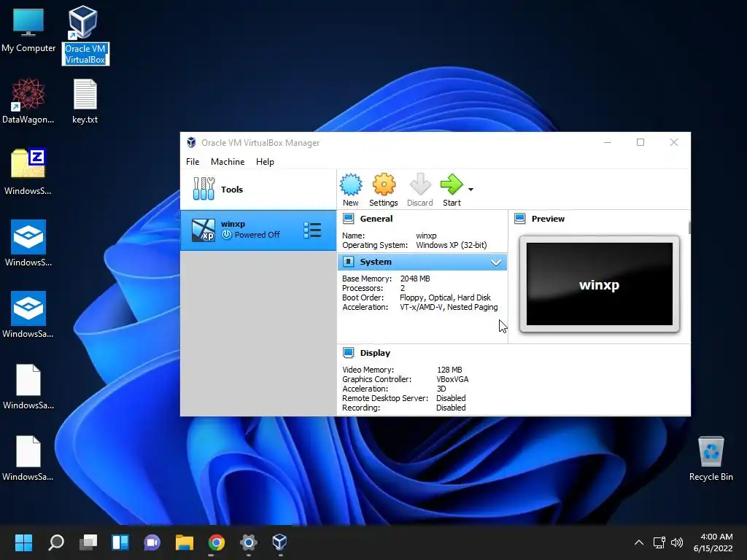Image resolution: width=747 pixels, height=560 pixels.
Task: Select the DataWagon desktop shortcut
Action: coord(28,102)
